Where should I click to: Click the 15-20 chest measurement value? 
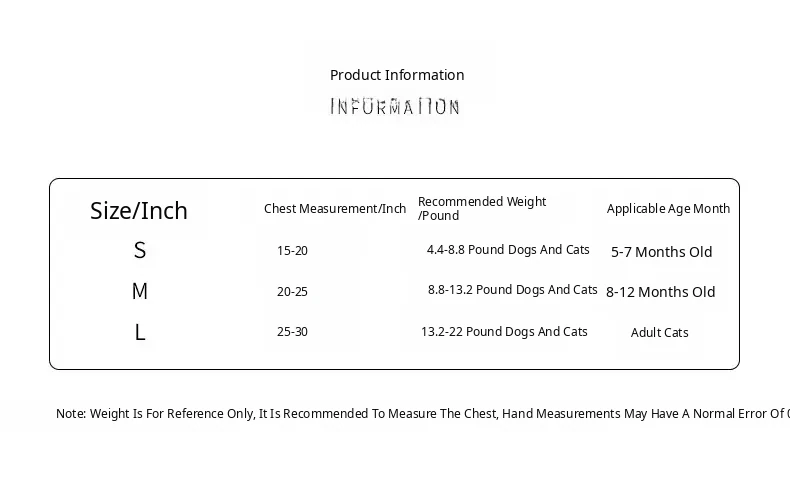coord(292,251)
